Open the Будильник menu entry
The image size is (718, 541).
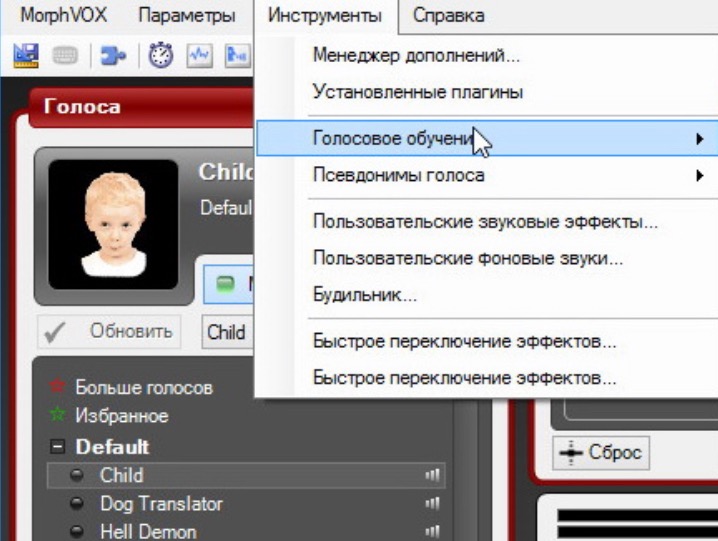point(364,295)
